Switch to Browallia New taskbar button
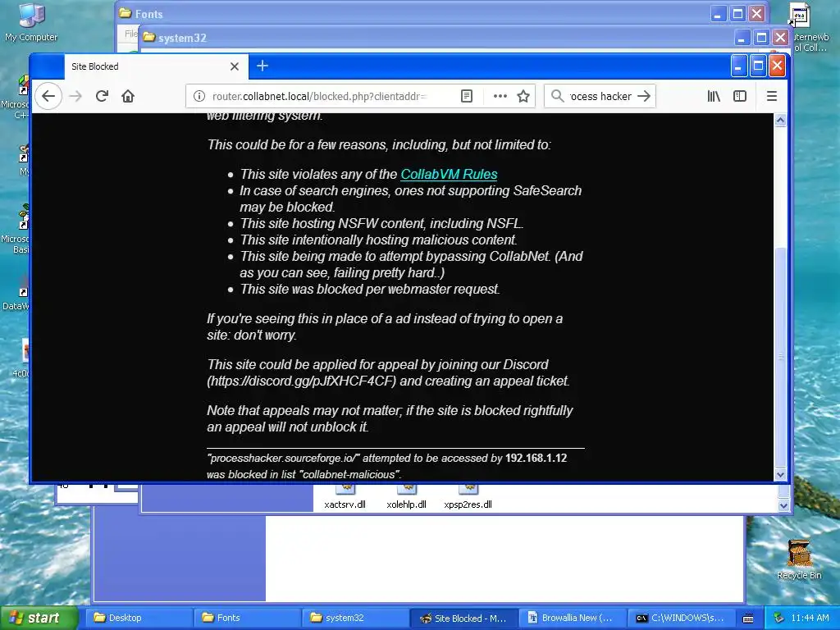840x630 pixels. [571, 618]
